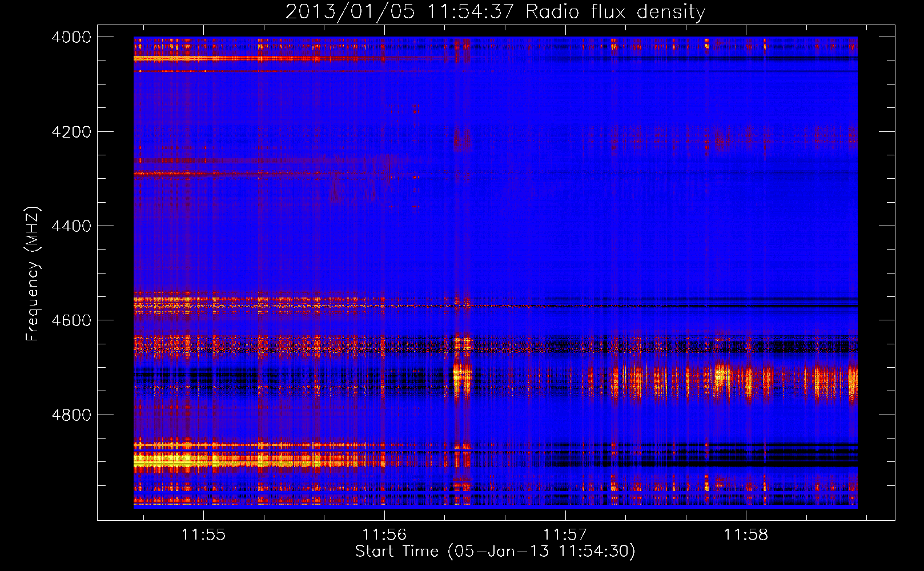Viewport: 924px width, 571px height.
Task: Click the 4000 frequency tick label
Action: click(x=71, y=37)
